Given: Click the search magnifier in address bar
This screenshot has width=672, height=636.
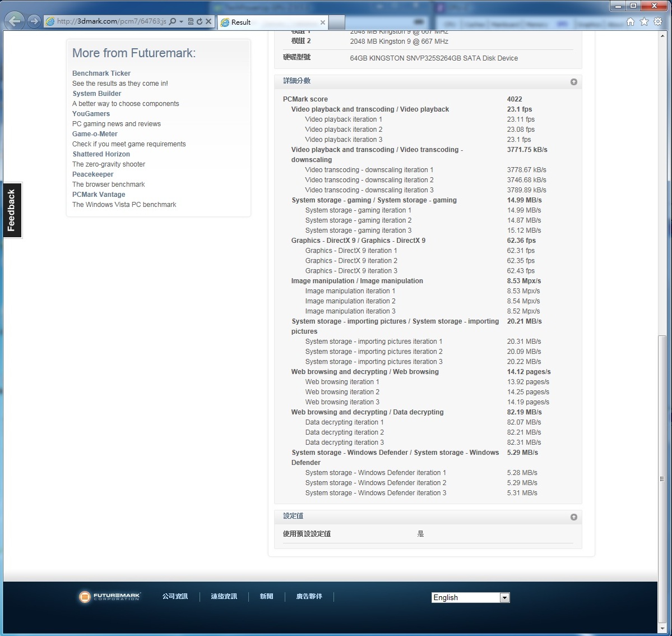Looking at the screenshot, I should coord(173,21).
